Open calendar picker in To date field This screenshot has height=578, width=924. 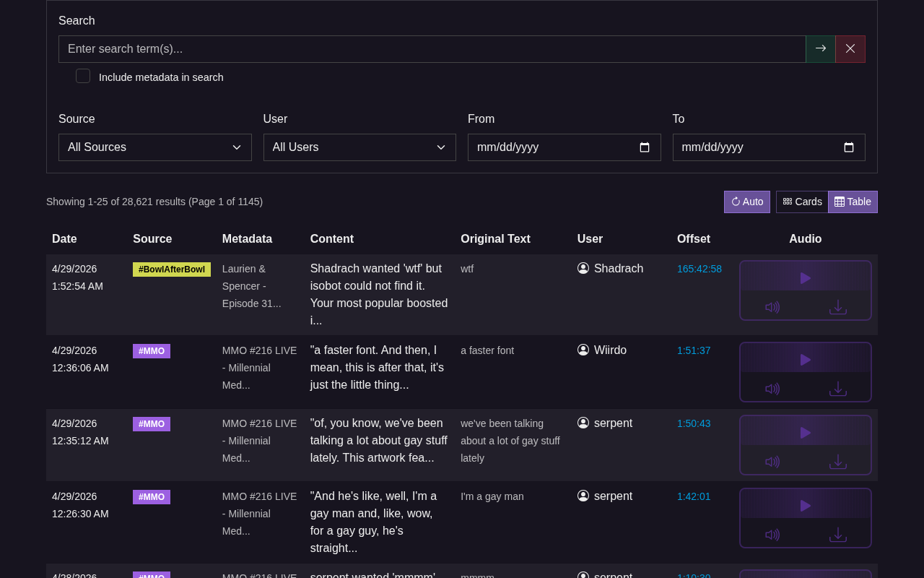[849, 147]
